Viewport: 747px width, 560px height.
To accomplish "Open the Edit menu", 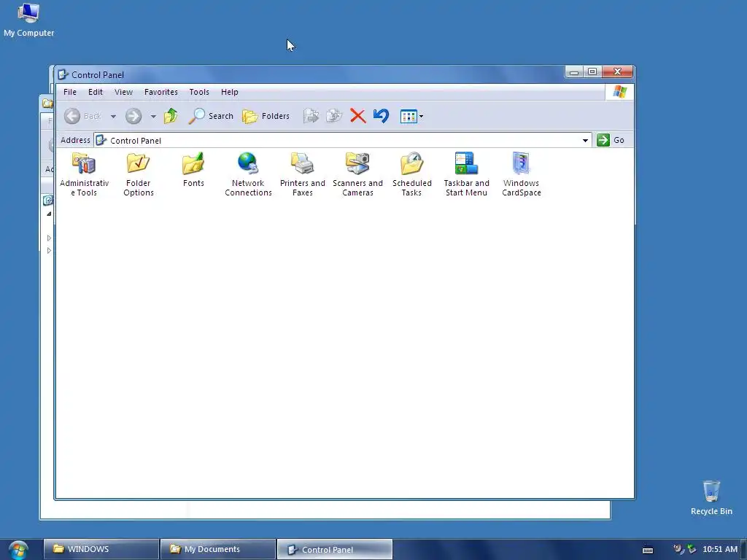I will [96, 92].
